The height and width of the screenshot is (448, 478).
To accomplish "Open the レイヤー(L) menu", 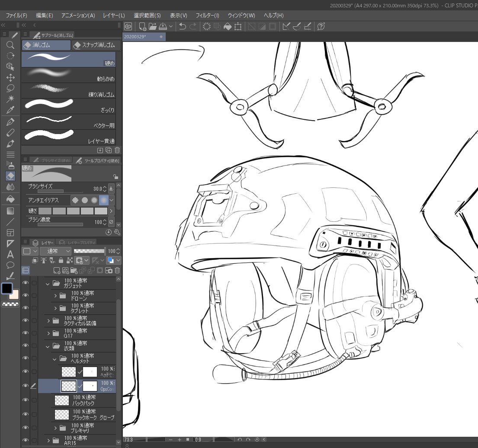I will tap(114, 15).
